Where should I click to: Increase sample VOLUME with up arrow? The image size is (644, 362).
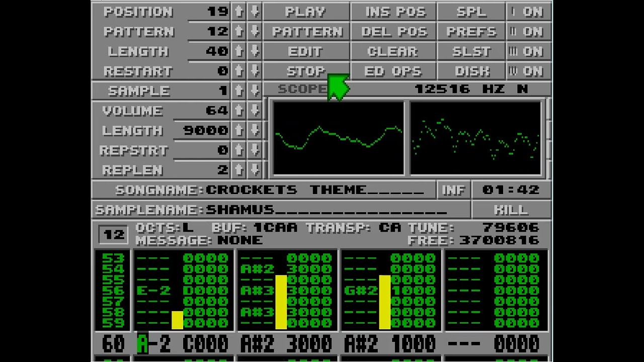click(239, 111)
